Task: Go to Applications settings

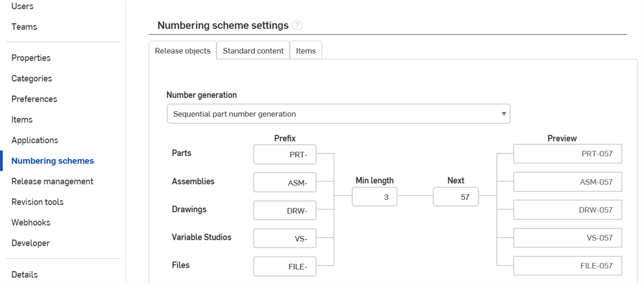Action: point(35,140)
